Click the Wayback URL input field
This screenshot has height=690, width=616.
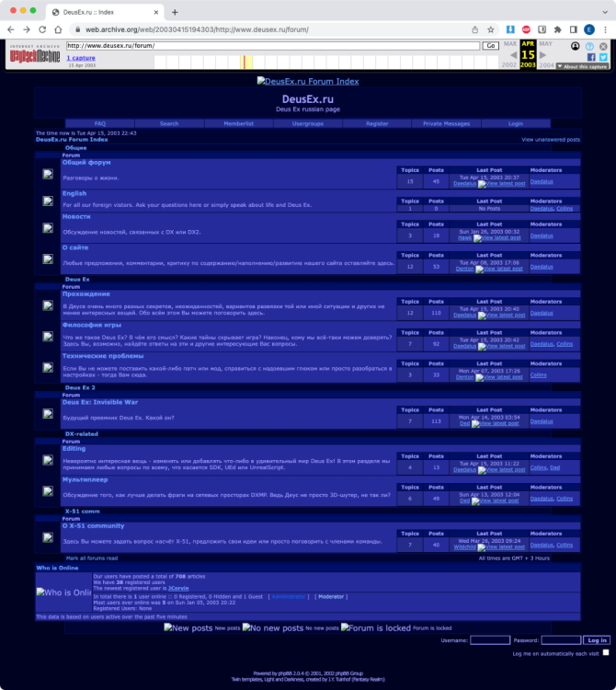click(273, 46)
